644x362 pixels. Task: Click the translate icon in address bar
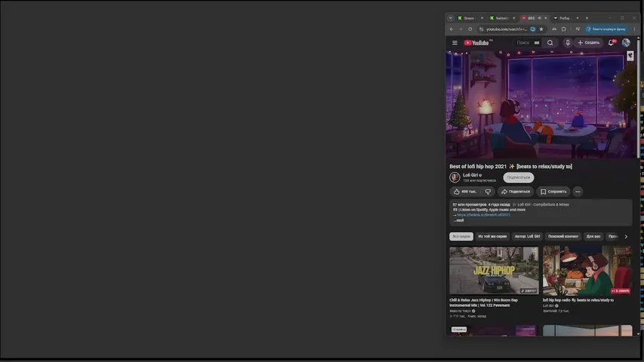click(x=533, y=29)
